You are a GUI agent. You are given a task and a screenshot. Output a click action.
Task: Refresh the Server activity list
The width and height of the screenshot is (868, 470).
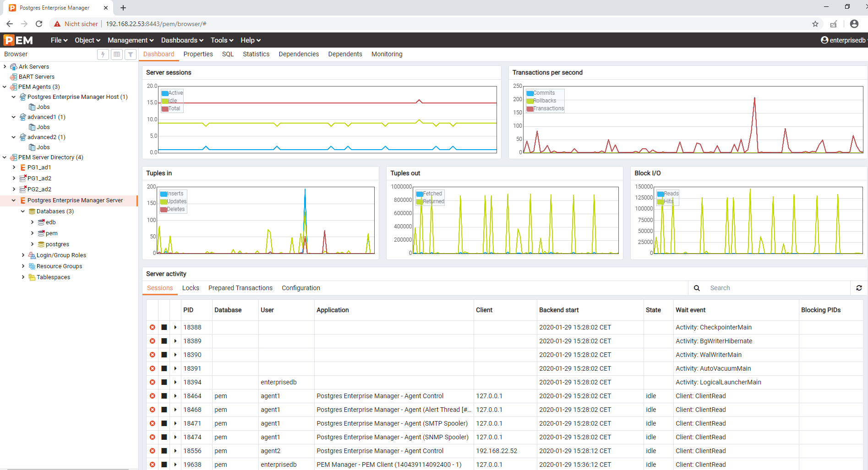(859, 288)
